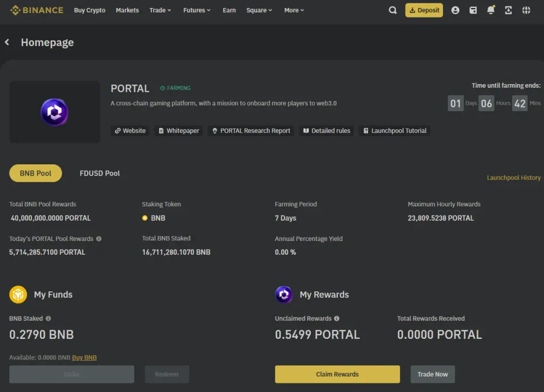544x392 pixels.
Task: Open Earn in the top menu
Action: (x=229, y=11)
